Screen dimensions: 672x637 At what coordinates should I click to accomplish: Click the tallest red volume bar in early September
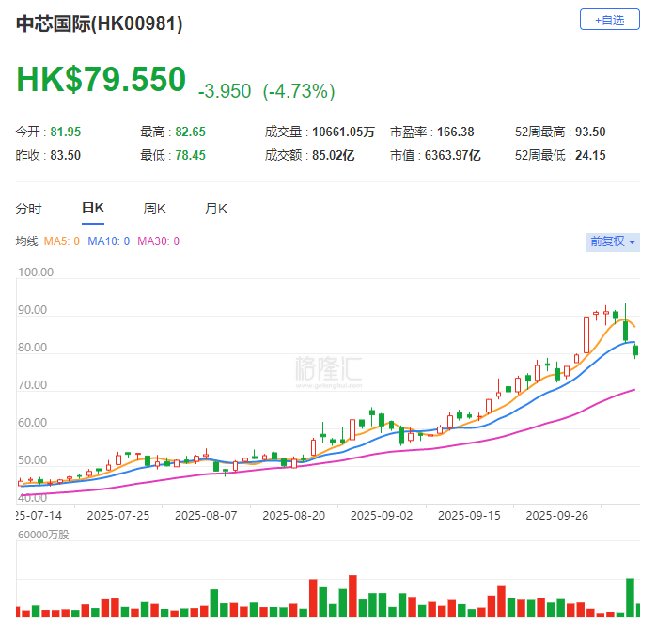point(352,596)
